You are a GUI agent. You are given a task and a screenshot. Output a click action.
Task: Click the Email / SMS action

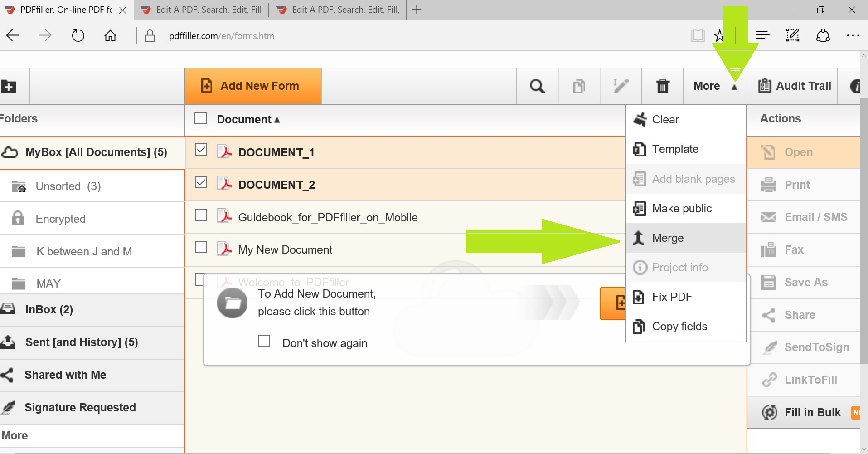[x=803, y=217]
